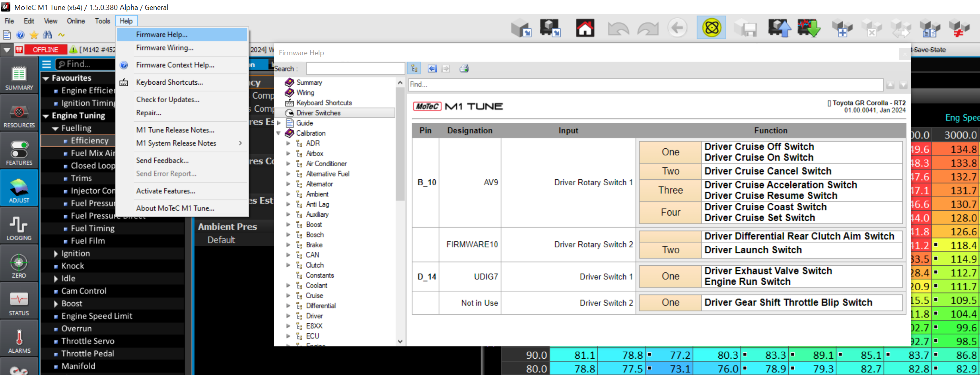Select Keyboard Shortcuts in help tree
The image size is (980, 375).
point(324,103)
